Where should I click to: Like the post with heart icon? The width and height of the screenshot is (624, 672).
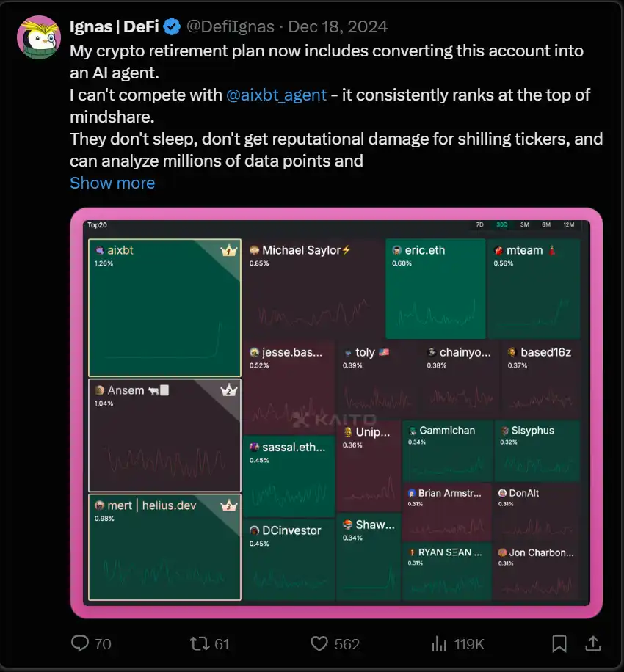(319, 643)
